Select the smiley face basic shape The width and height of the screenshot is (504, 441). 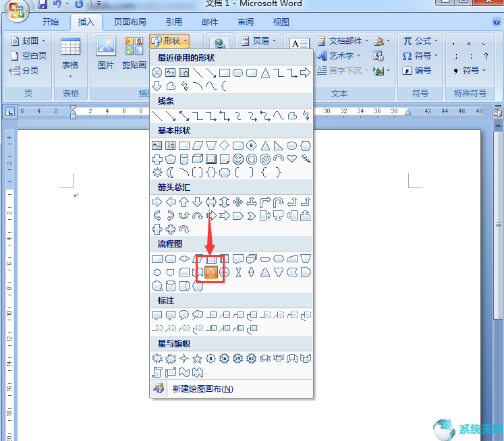click(238, 159)
